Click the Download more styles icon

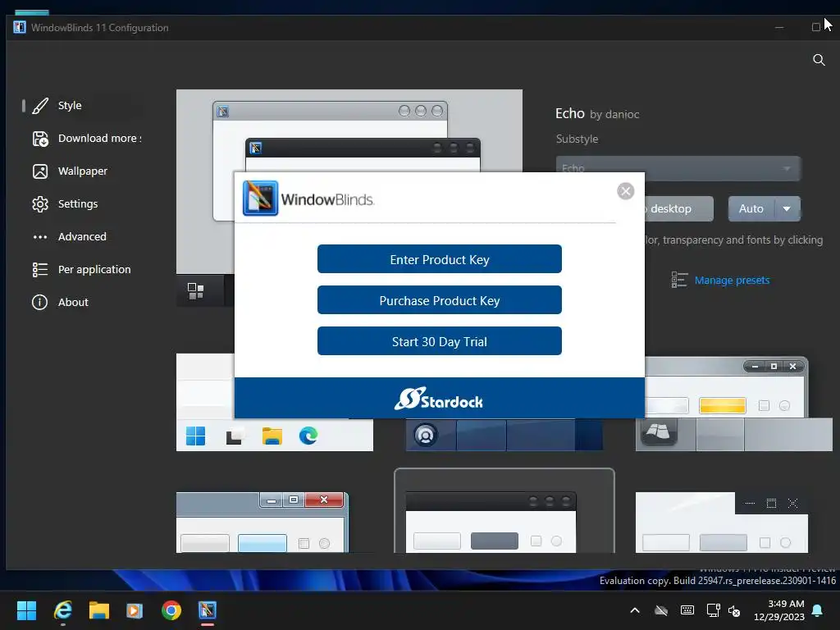(x=40, y=139)
